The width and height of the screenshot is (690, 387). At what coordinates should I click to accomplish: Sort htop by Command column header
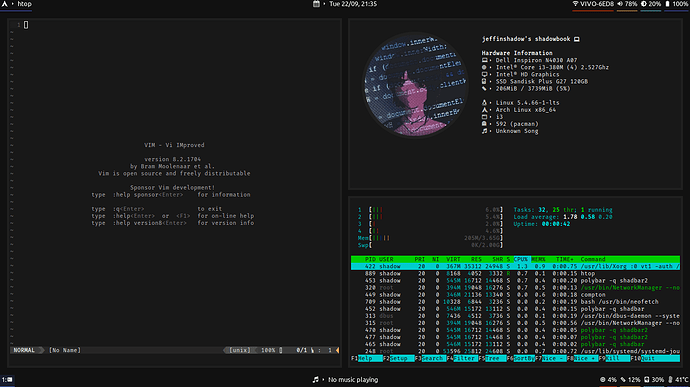point(593,259)
